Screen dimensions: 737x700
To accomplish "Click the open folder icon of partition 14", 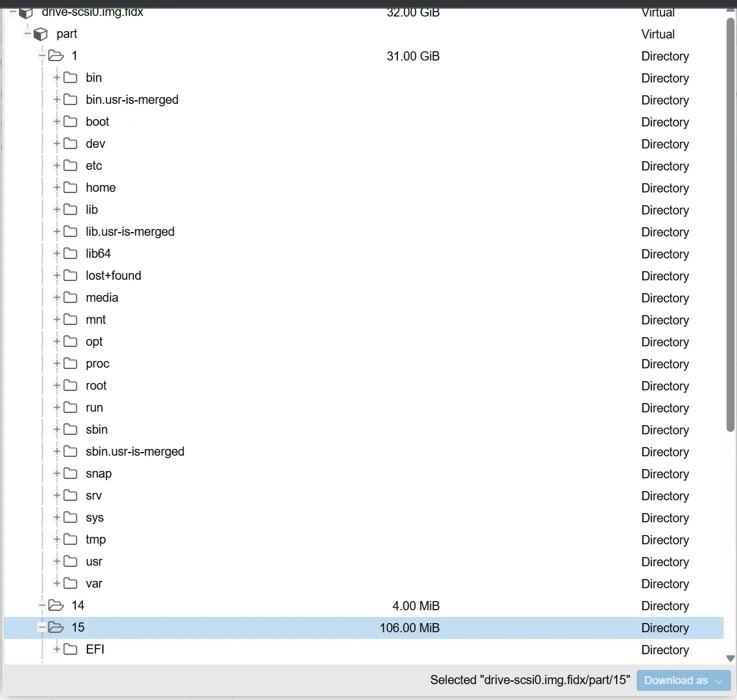I will pyautogui.click(x=56, y=605).
